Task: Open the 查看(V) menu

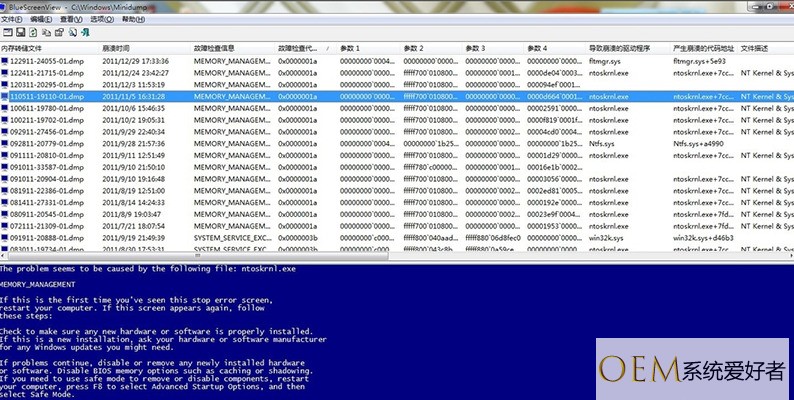Action: (71, 19)
